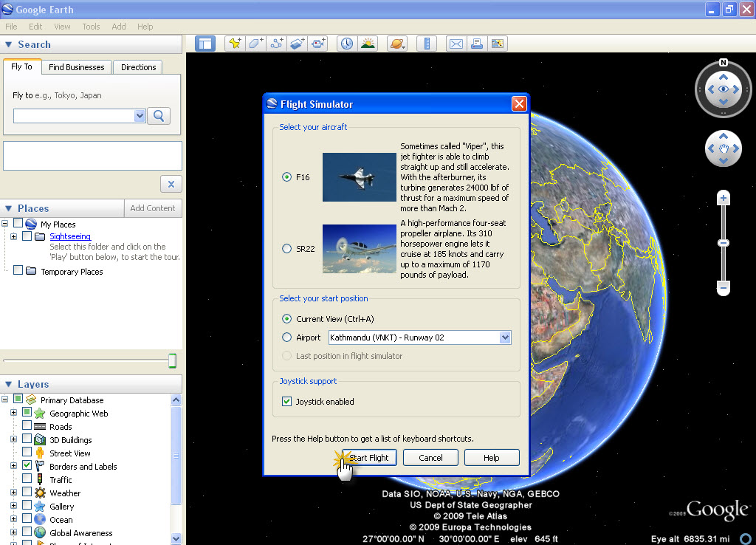Screen dimensions: 756x545
Task: Open Help for keyboard shortcuts
Action: (492, 458)
